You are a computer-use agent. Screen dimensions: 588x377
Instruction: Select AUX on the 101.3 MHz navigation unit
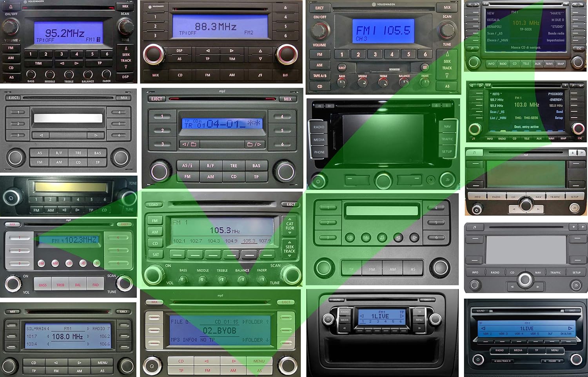(x=537, y=63)
